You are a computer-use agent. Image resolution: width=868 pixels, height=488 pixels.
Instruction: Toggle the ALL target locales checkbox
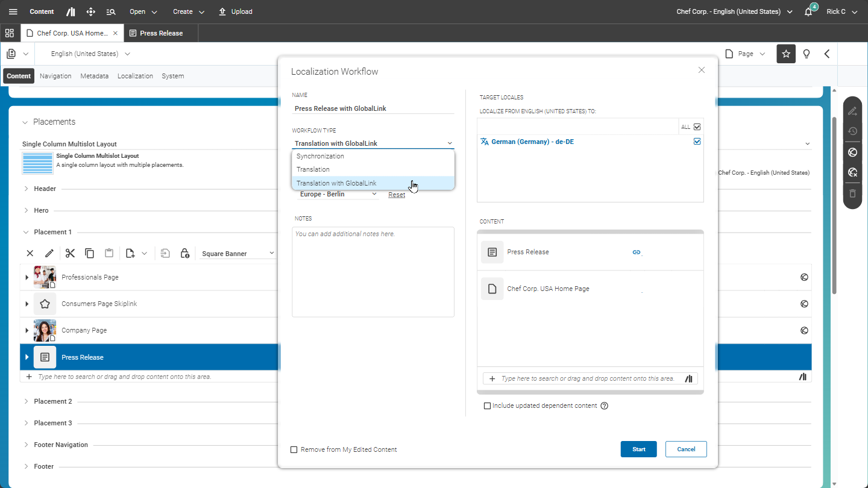coord(697,127)
